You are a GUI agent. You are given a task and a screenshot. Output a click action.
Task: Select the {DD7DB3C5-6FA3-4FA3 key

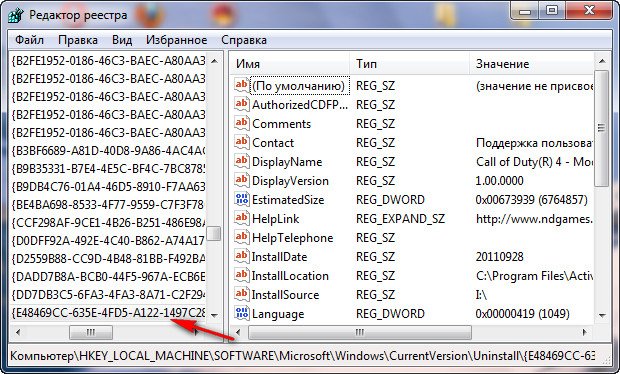tap(109, 295)
